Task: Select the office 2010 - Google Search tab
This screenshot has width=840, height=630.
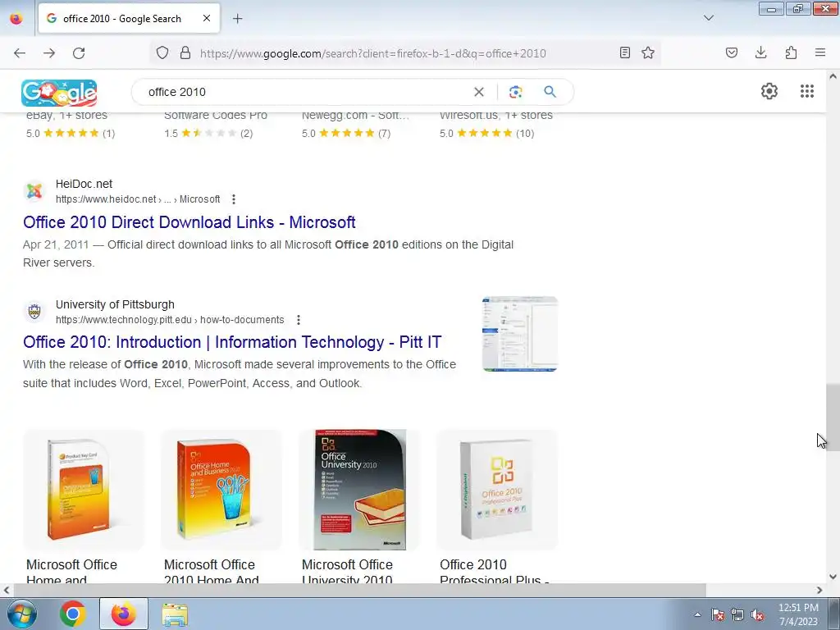Action: 129,19
